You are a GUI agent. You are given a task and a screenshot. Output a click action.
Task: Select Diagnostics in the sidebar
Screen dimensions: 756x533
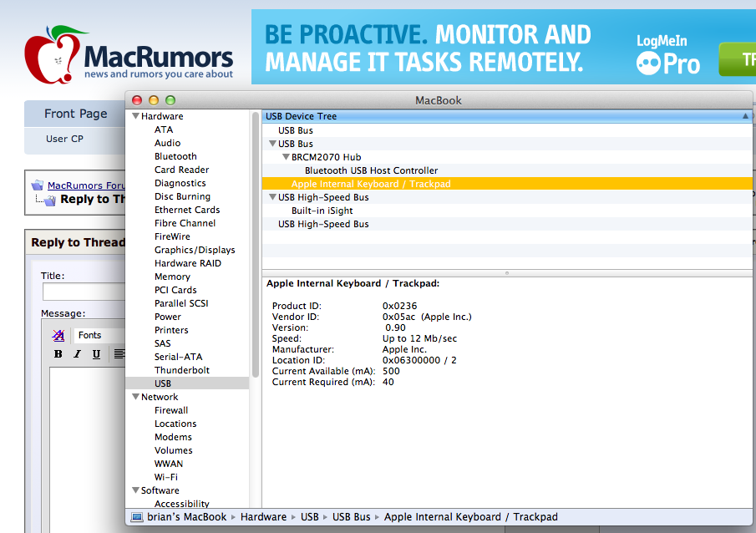[180, 183]
